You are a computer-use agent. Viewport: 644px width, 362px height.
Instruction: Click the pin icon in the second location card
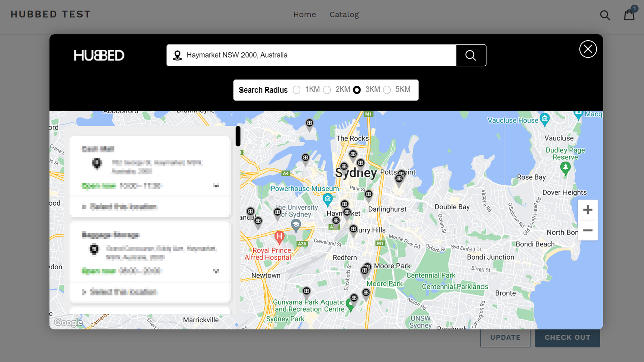click(x=94, y=249)
